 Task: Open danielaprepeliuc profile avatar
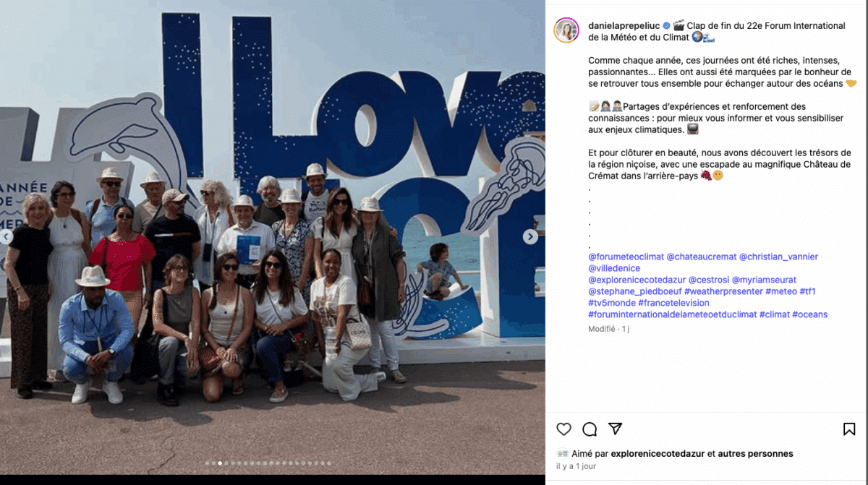pyautogui.click(x=566, y=30)
